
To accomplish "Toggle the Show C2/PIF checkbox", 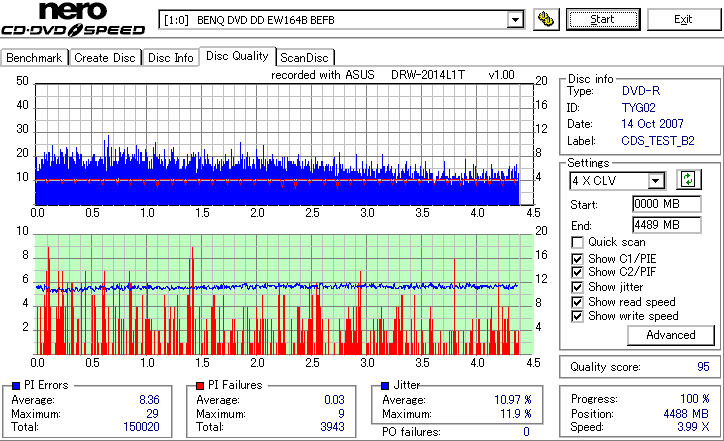I will click(x=577, y=272).
